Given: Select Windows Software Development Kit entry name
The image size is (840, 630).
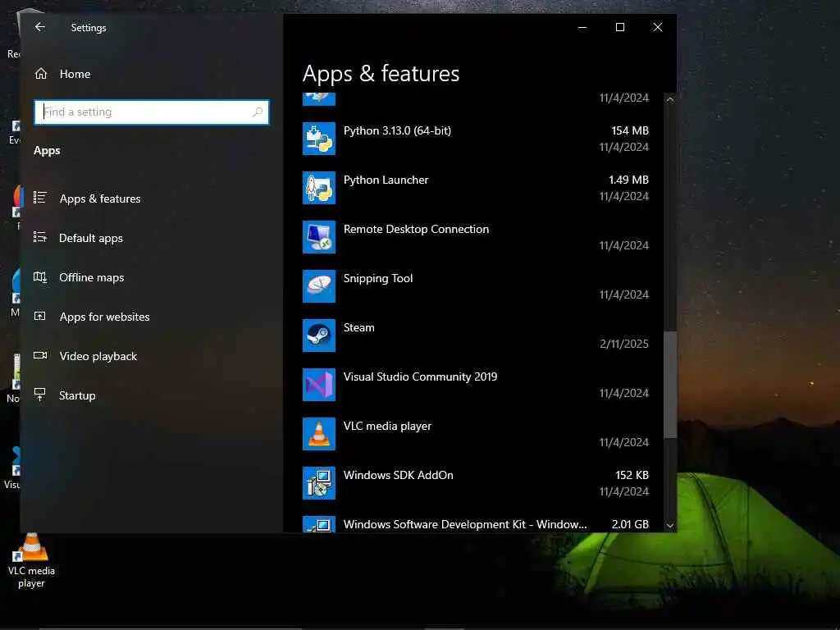Looking at the screenshot, I should click(x=465, y=524).
